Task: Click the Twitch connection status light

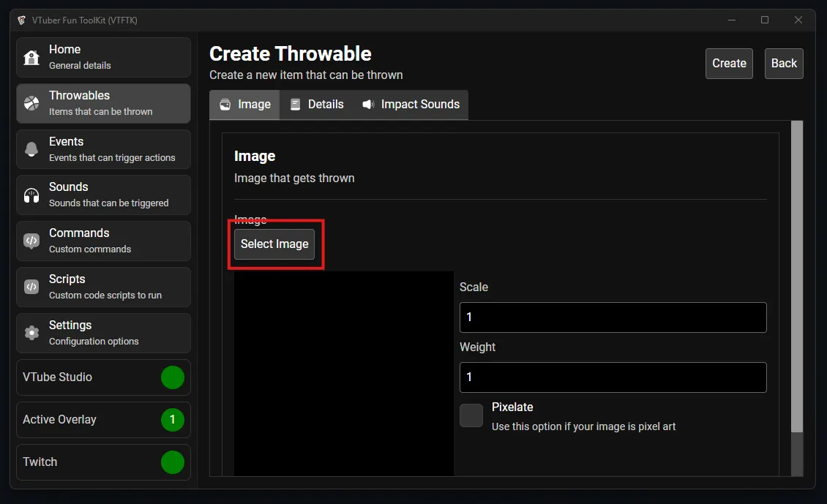Action: (173, 462)
